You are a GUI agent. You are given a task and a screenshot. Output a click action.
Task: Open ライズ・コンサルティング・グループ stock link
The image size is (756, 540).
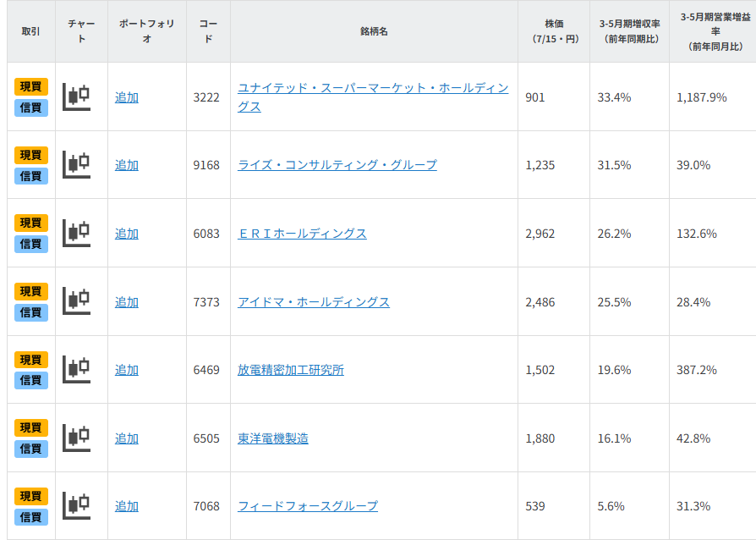337,165
